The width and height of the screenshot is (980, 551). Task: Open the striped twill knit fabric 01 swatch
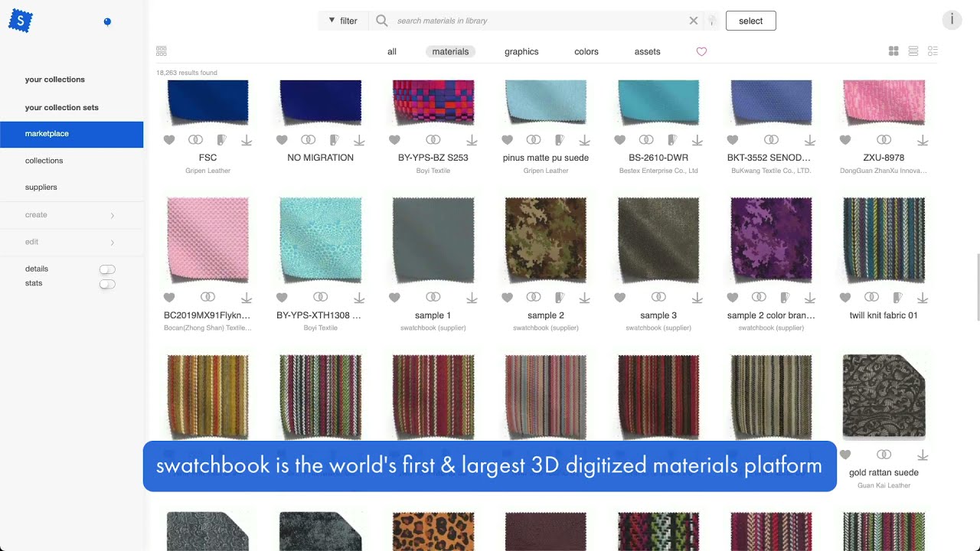pos(884,240)
